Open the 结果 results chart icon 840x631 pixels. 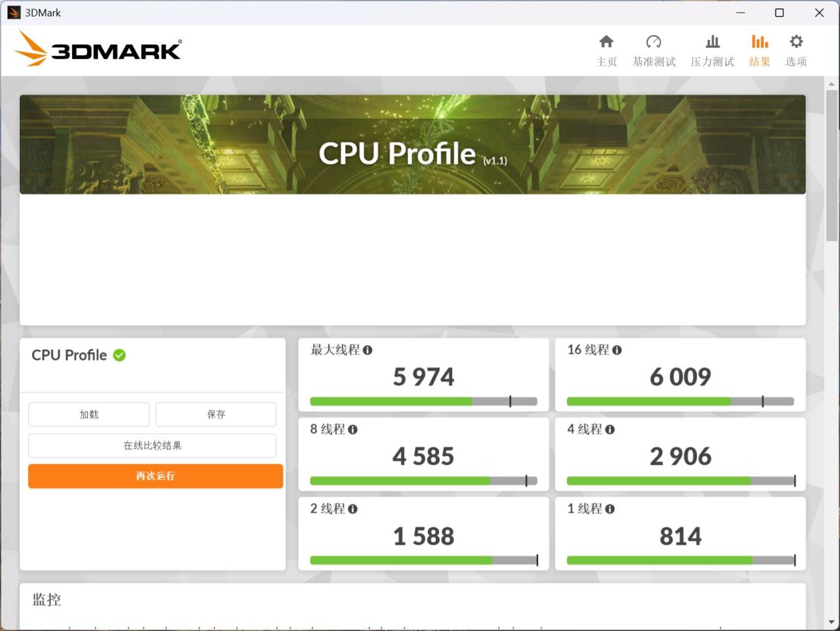759,42
